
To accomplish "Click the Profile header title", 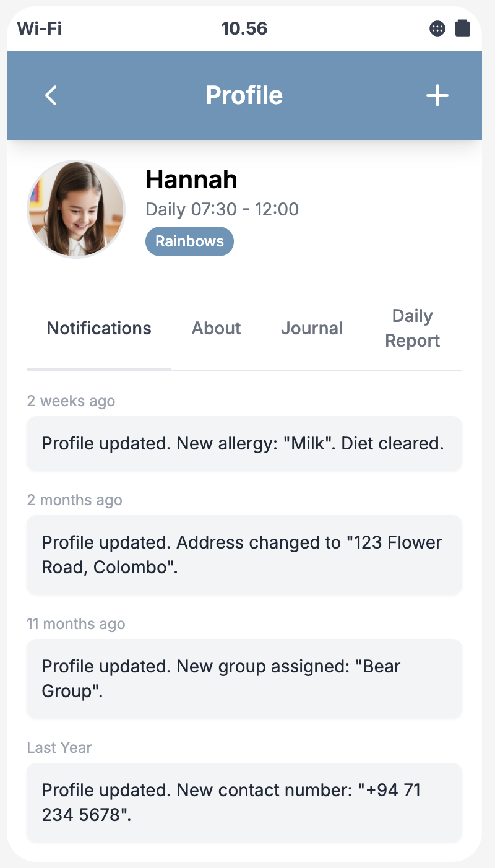I will point(244,95).
